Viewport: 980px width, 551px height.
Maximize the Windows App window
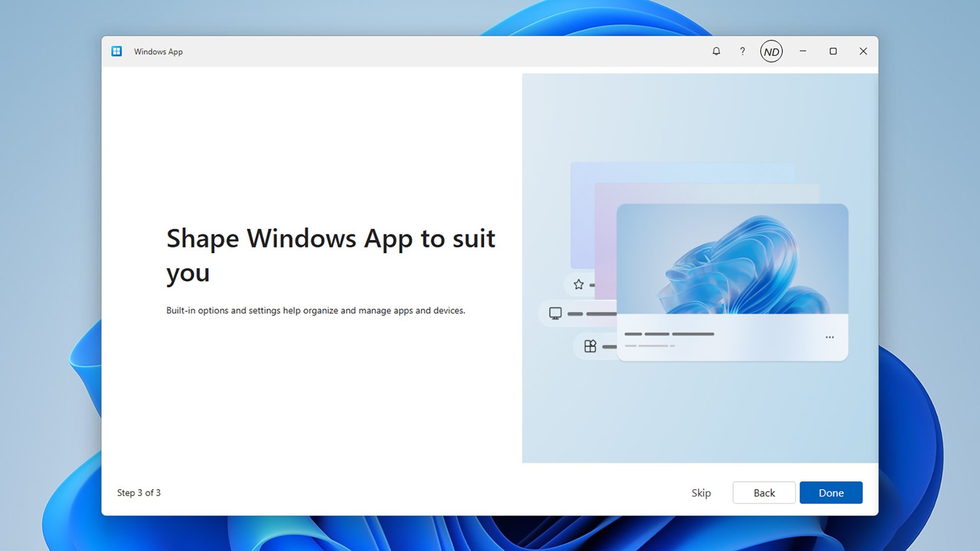coord(833,51)
